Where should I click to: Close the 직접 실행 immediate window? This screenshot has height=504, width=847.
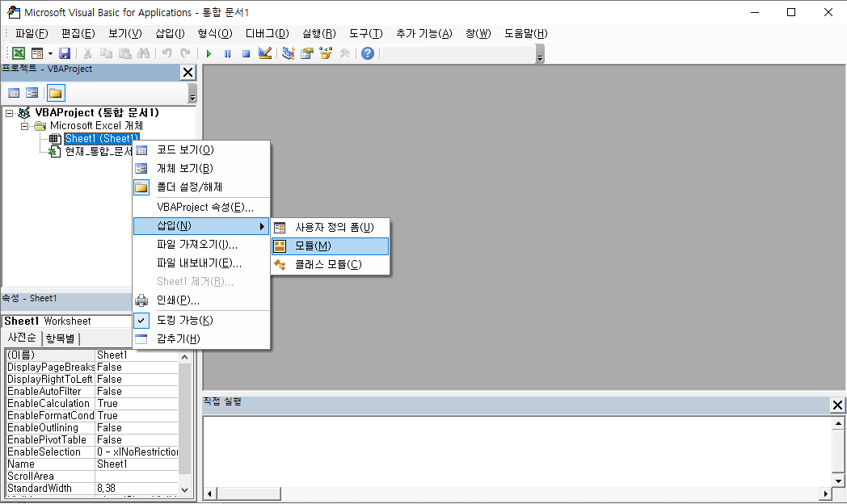(837, 405)
